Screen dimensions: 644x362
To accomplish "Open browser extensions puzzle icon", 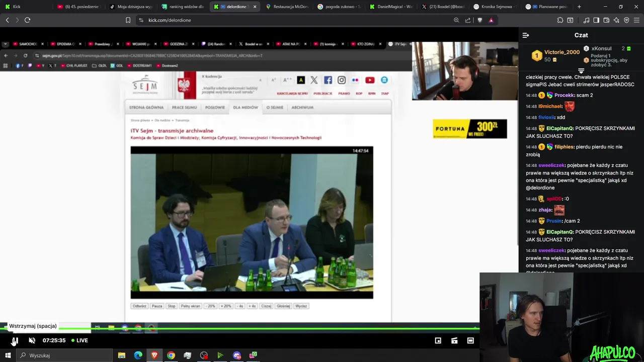I will (x=560, y=20).
